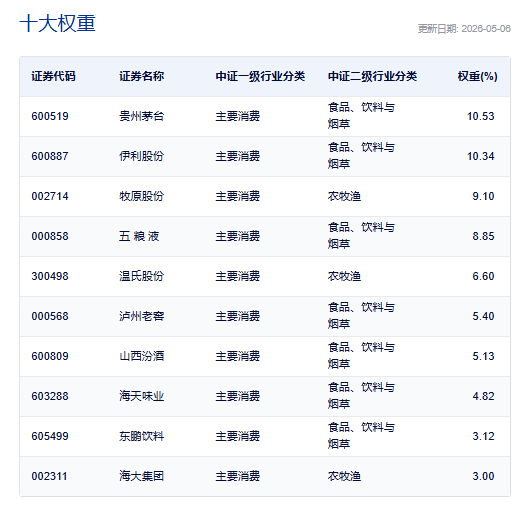
Task: Click the 更新日期 2026-05-06 label
Action: click(x=464, y=29)
